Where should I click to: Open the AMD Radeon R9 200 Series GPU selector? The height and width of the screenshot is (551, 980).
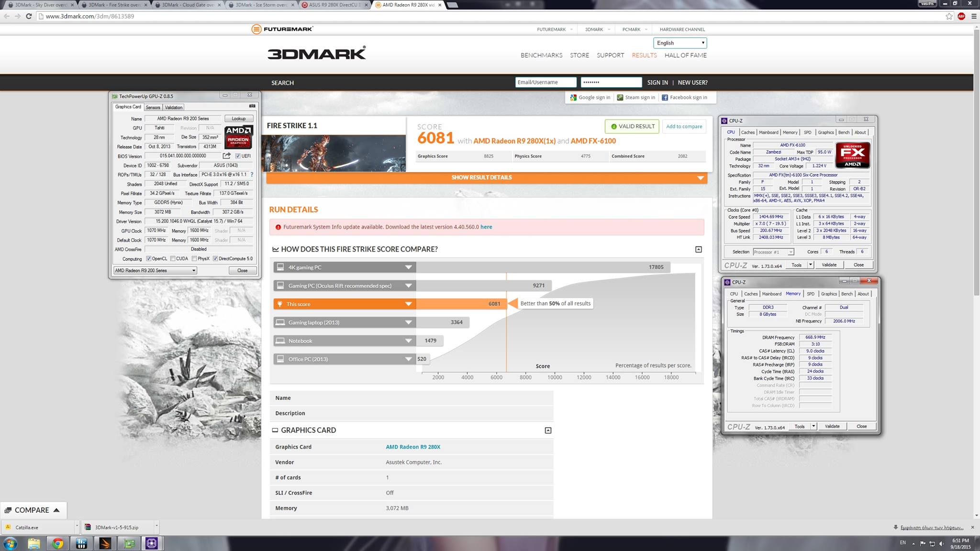(155, 271)
